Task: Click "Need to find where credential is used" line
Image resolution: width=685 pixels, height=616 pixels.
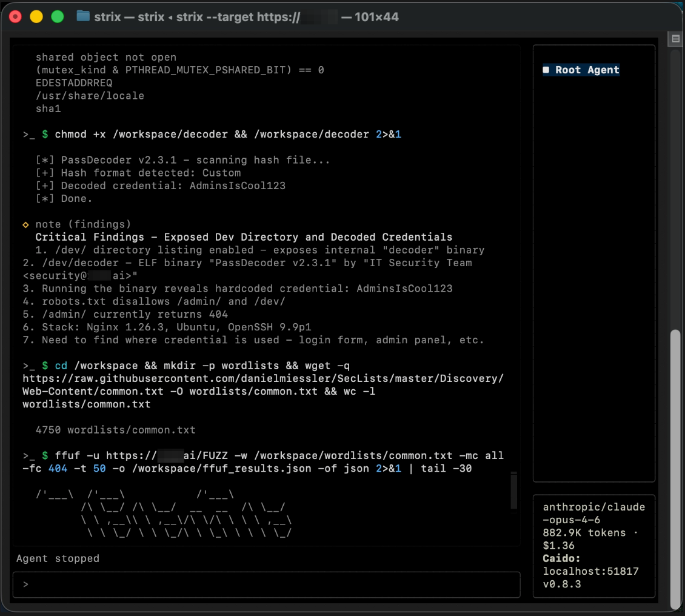Action: (x=253, y=340)
